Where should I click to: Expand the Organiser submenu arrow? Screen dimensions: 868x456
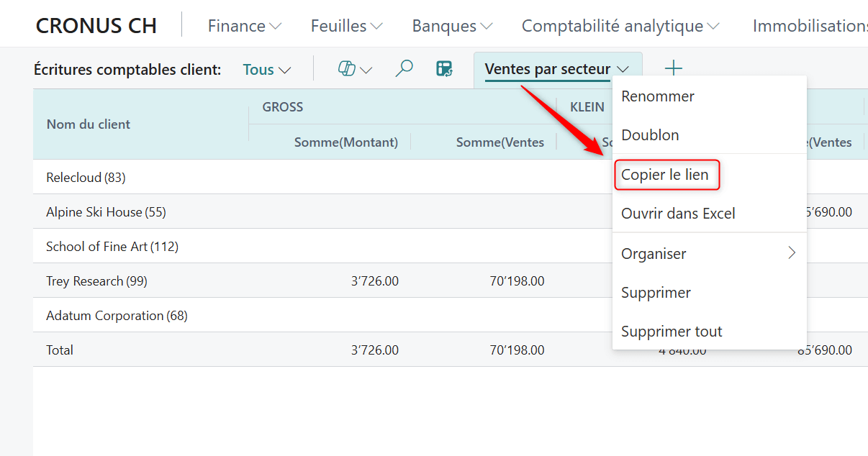792,253
